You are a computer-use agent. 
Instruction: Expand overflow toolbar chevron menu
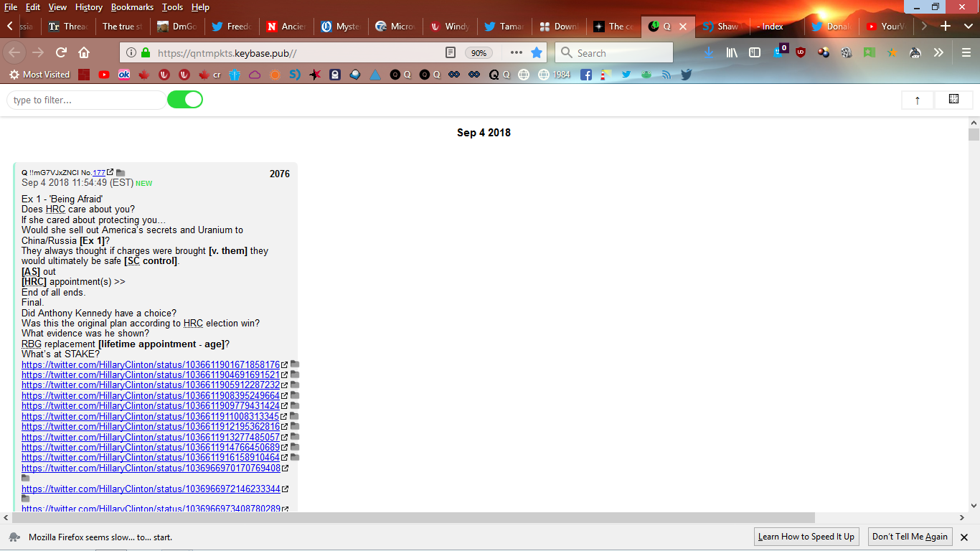point(938,52)
